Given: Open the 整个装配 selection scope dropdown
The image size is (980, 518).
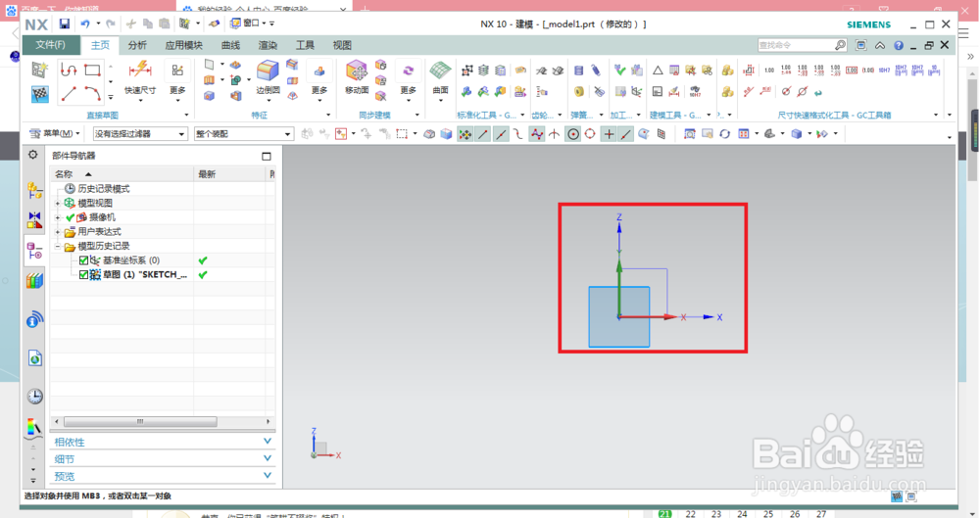Looking at the screenshot, I should tap(243, 134).
